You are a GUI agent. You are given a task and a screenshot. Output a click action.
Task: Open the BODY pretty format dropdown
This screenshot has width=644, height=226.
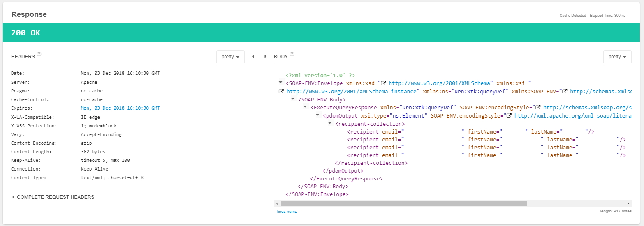[617, 57]
